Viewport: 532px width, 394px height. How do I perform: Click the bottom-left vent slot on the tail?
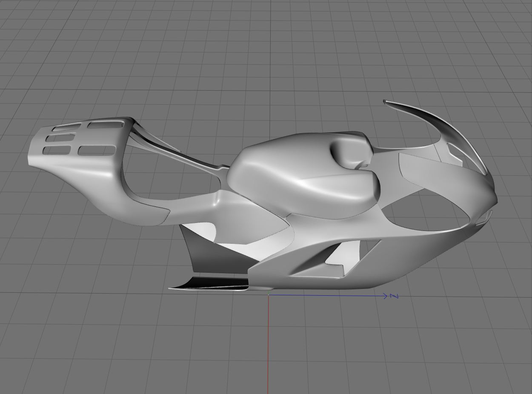click(x=57, y=150)
